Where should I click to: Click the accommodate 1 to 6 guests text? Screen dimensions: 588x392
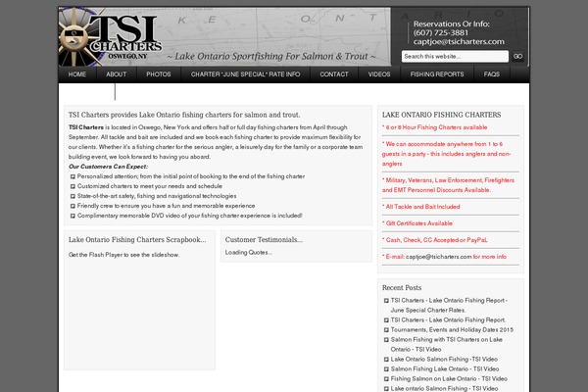click(446, 154)
